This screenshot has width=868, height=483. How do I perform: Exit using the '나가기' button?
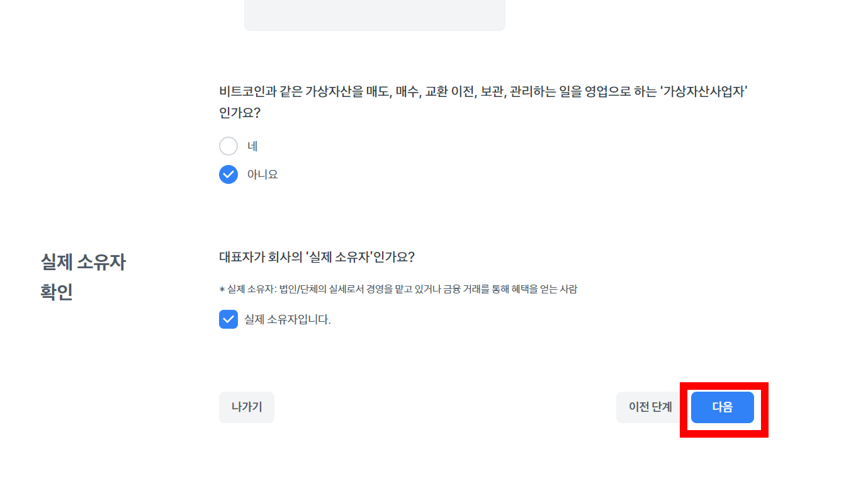coord(247,407)
